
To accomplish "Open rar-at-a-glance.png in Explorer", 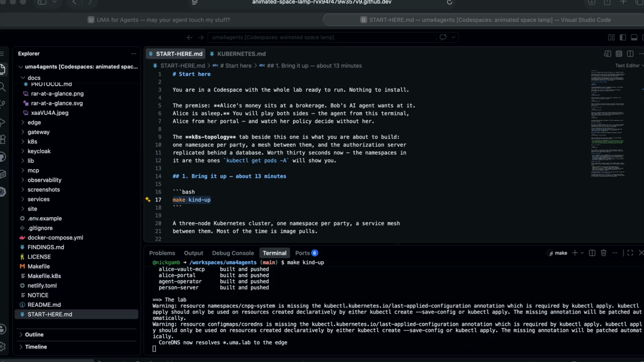I will pyautogui.click(x=57, y=94).
